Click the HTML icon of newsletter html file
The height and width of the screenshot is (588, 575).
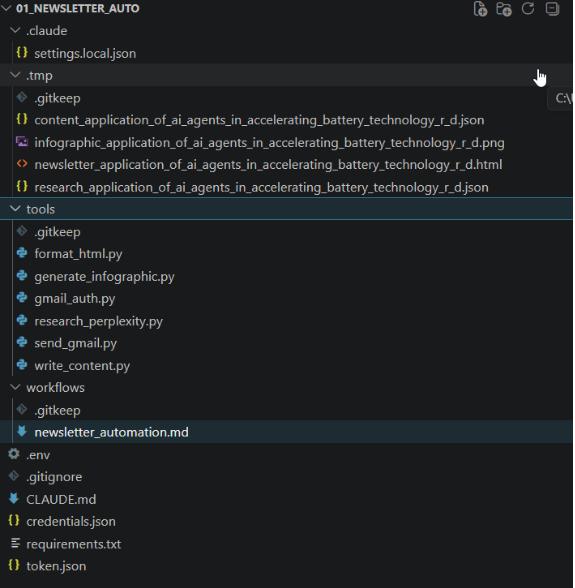click(x=22, y=164)
